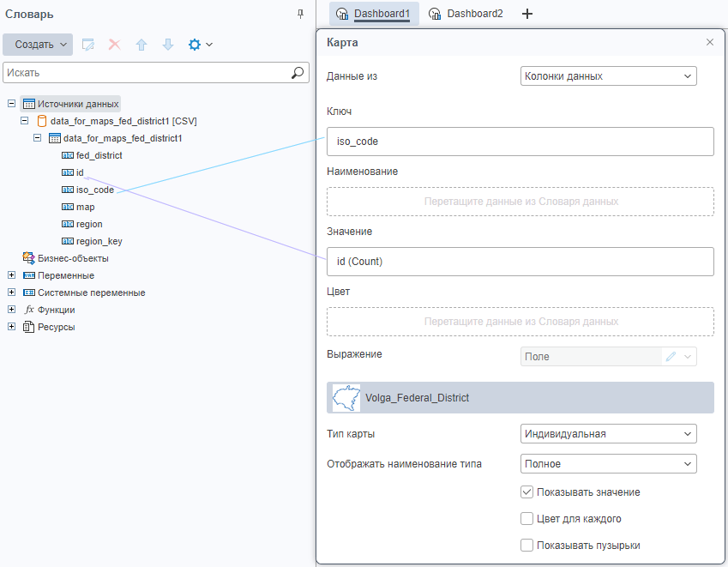Click the red delete icon in dictionary toolbar
The height and width of the screenshot is (567, 728).
tap(114, 44)
